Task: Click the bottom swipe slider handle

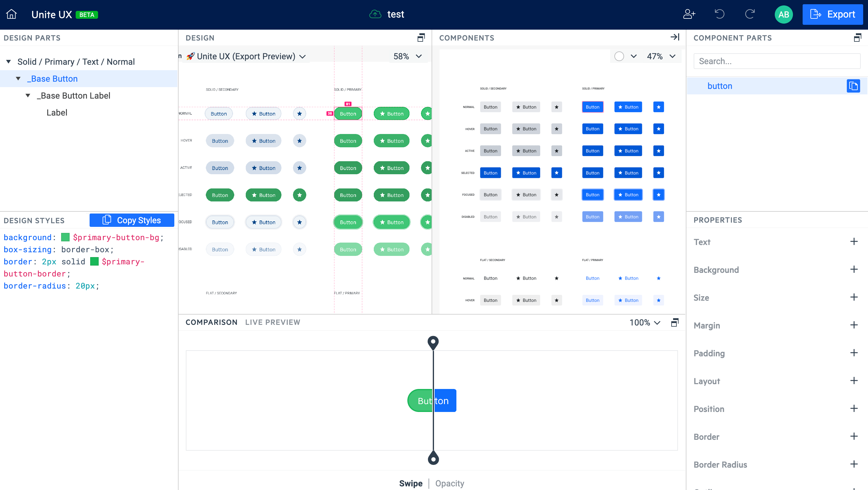Action: coord(433,458)
